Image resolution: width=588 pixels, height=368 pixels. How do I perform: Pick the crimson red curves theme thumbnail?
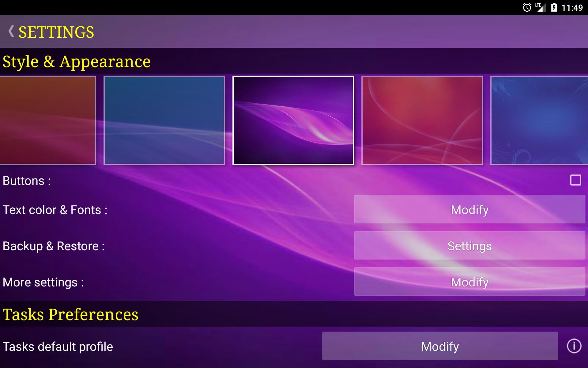422,121
